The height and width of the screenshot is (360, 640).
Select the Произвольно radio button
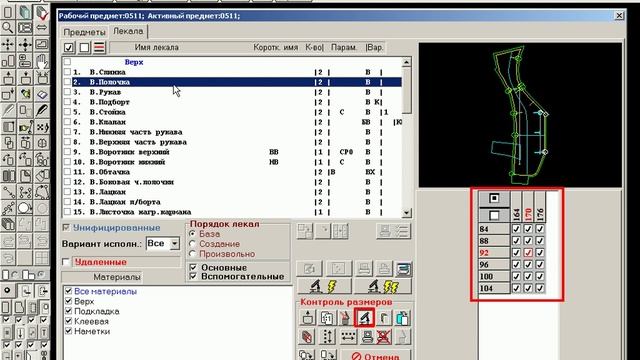tap(193, 253)
